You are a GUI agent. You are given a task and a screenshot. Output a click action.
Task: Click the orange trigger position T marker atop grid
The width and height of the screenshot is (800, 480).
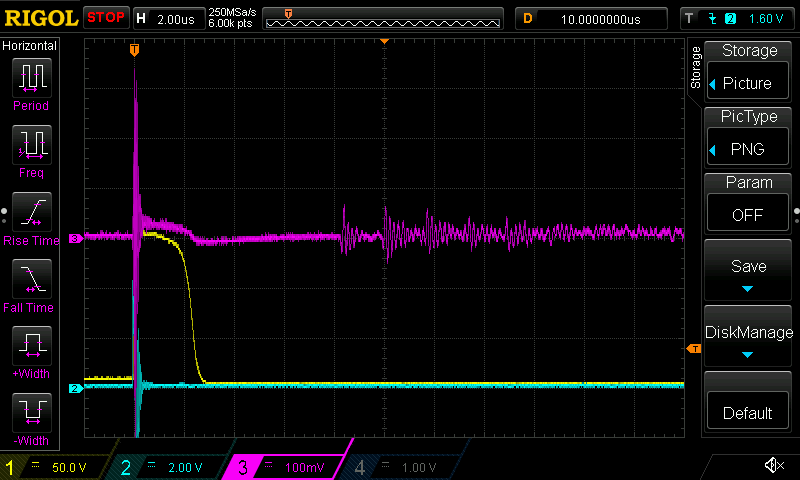coord(134,49)
